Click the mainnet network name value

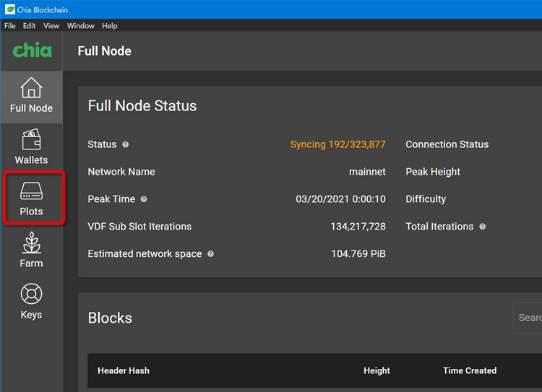click(x=367, y=172)
